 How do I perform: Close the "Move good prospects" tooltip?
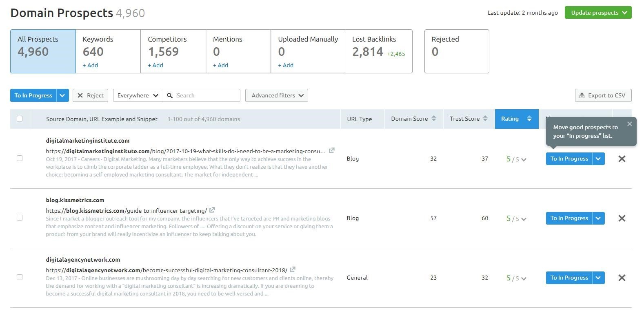tap(629, 124)
